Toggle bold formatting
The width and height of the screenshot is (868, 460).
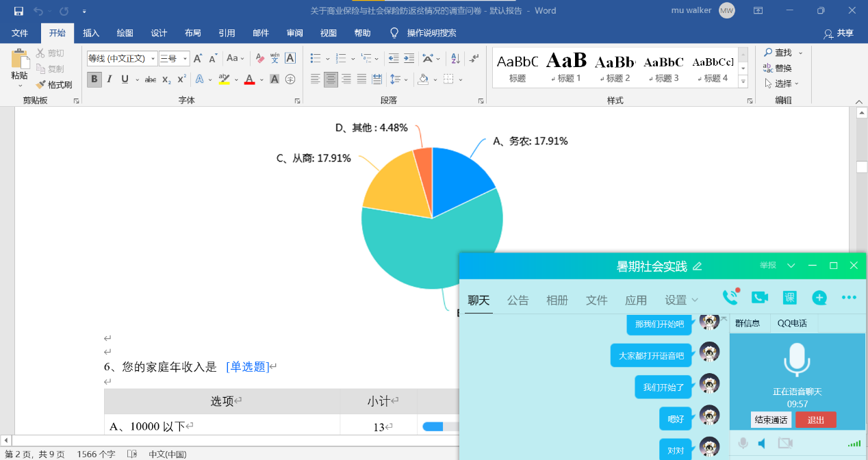pos(94,79)
